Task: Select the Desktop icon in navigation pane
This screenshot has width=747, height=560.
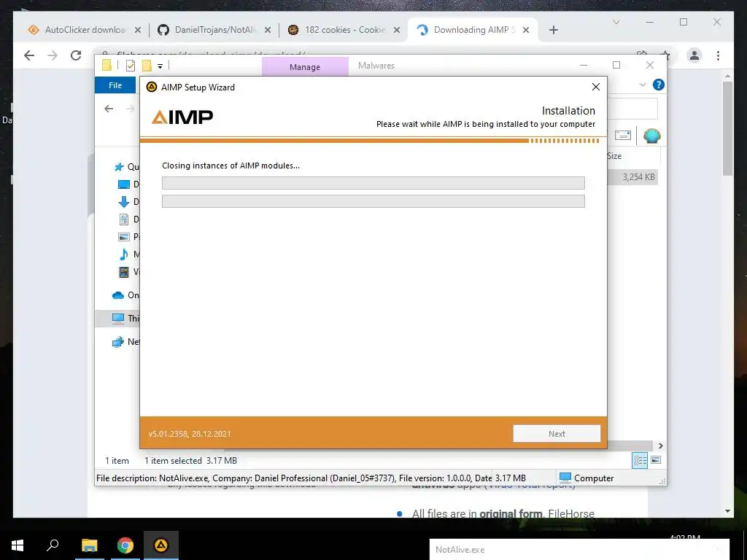Action: pyautogui.click(x=124, y=184)
